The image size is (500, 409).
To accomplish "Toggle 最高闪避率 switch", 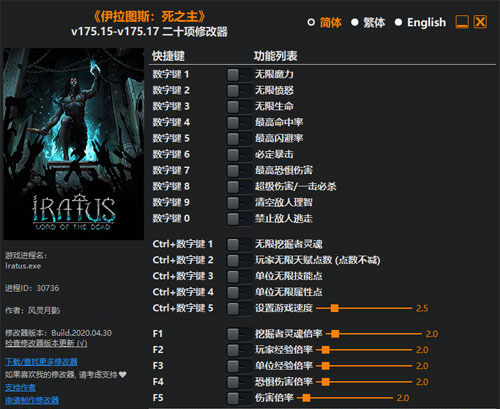I will [239, 139].
